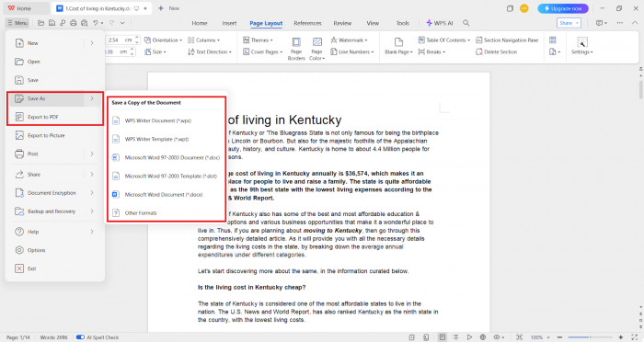Choose WPS Writer Document (*.wps) format
This screenshot has height=342, width=644.
[167, 120]
